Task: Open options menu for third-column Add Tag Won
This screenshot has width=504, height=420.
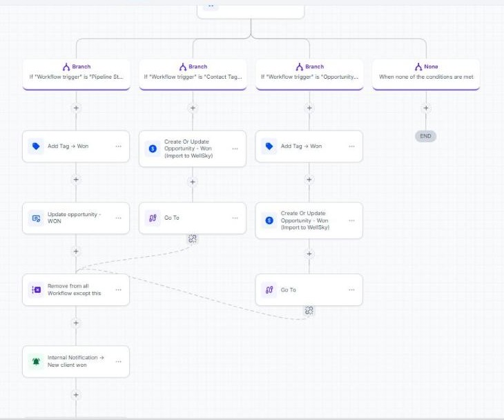Action: point(351,146)
